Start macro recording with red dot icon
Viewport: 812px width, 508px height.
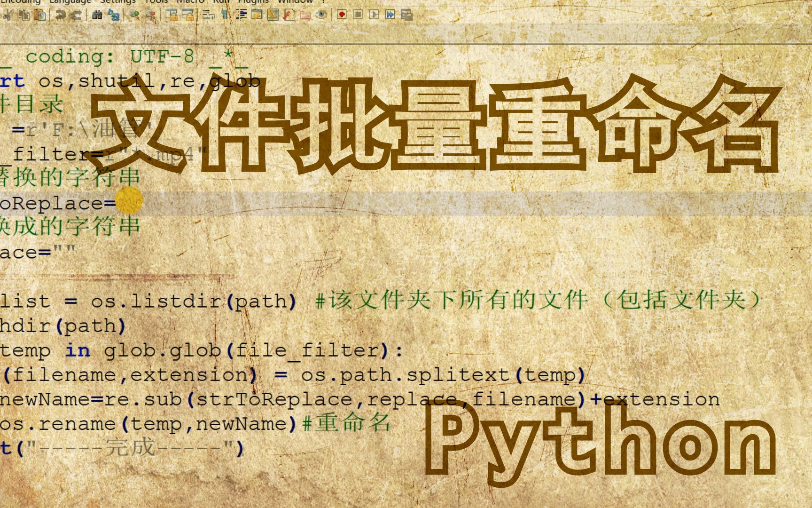tap(342, 15)
